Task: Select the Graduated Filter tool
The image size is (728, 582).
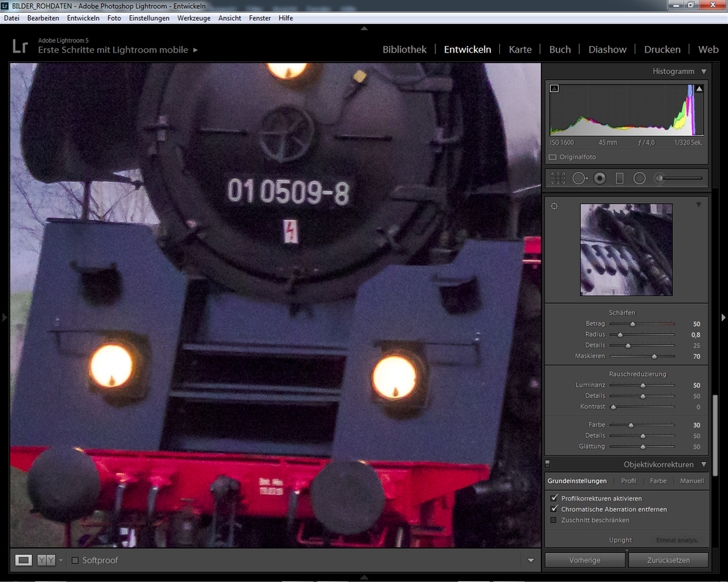Action: [x=619, y=178]
